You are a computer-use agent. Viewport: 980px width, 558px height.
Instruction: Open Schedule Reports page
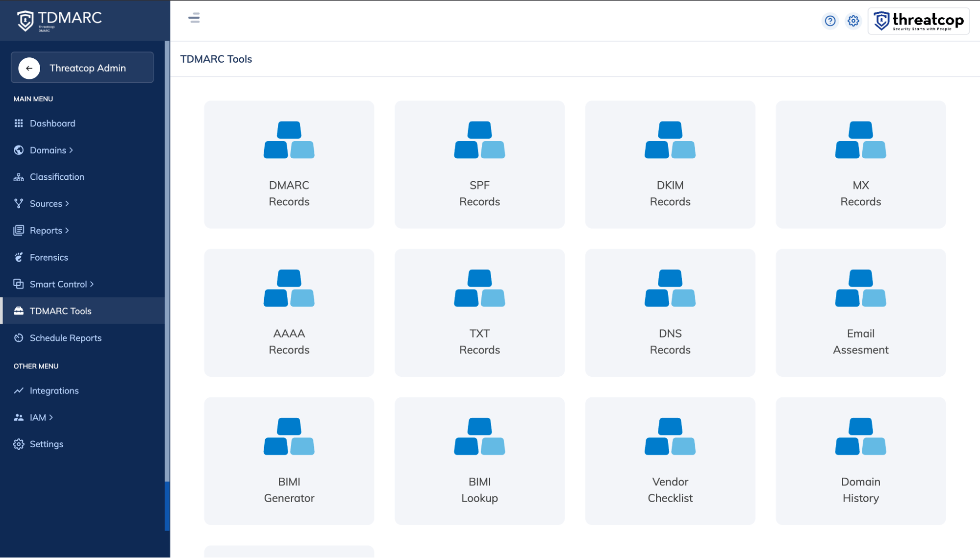[65, 338]
